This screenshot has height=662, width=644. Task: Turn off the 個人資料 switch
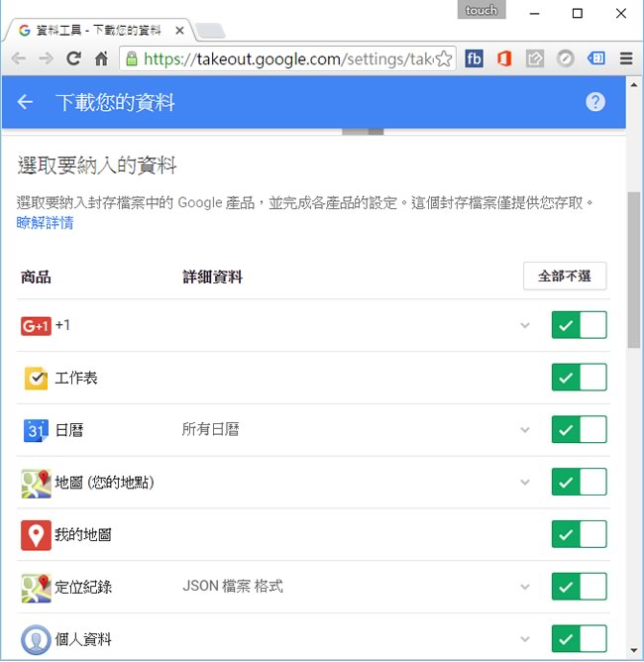click(x=579, y=639)
